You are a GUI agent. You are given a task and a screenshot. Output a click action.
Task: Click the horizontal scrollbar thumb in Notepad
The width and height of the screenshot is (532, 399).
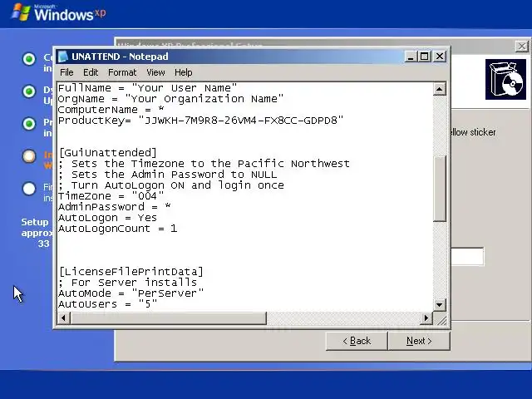169,318
